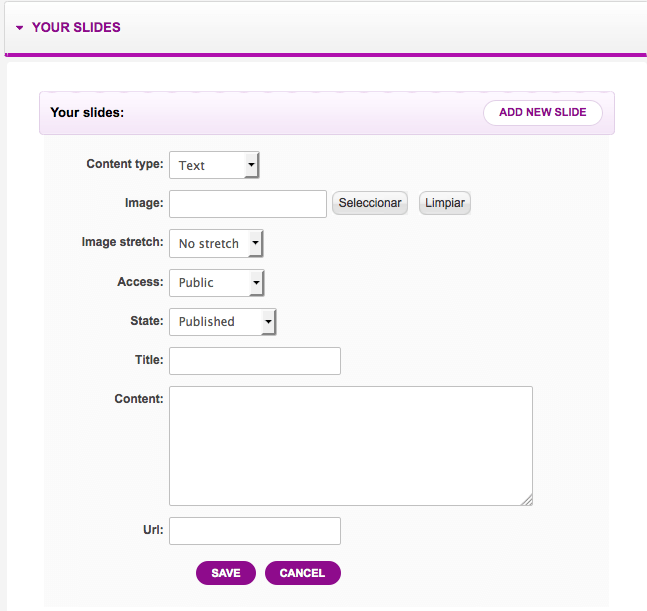Cancel slide editing
647x611 pixels.
click(x=302, y=573)
